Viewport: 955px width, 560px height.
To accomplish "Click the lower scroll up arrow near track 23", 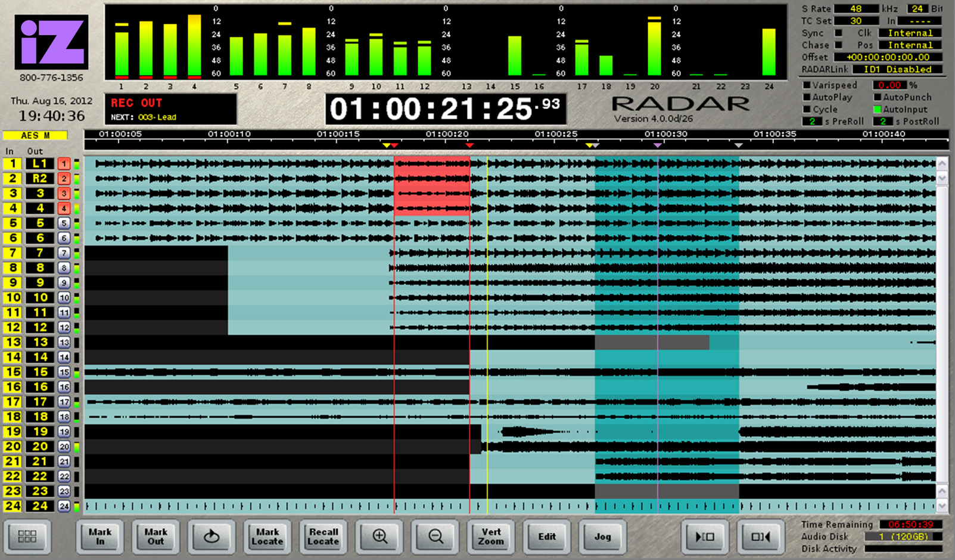I will pos(942,491).
